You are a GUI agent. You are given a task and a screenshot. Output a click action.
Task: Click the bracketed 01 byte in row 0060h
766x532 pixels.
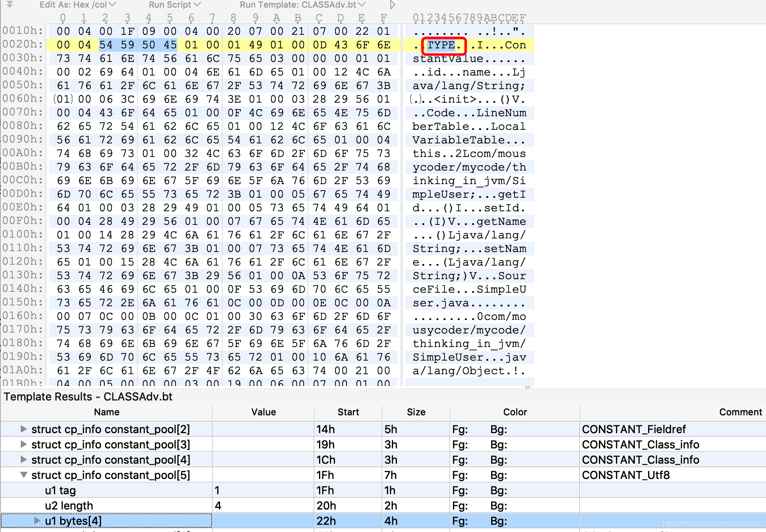[63, 99]
